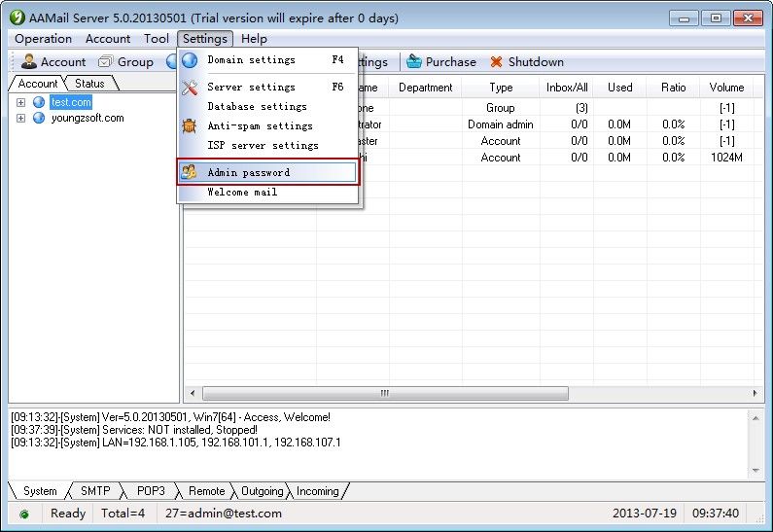Sort by the Inbox/All column header
Screen dimensions: 773x532
(x=567, y=88)
